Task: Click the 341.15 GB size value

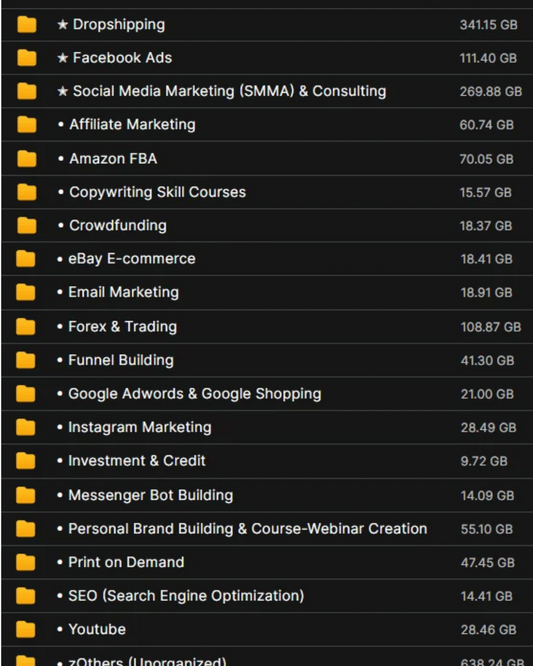Action: 488,25
